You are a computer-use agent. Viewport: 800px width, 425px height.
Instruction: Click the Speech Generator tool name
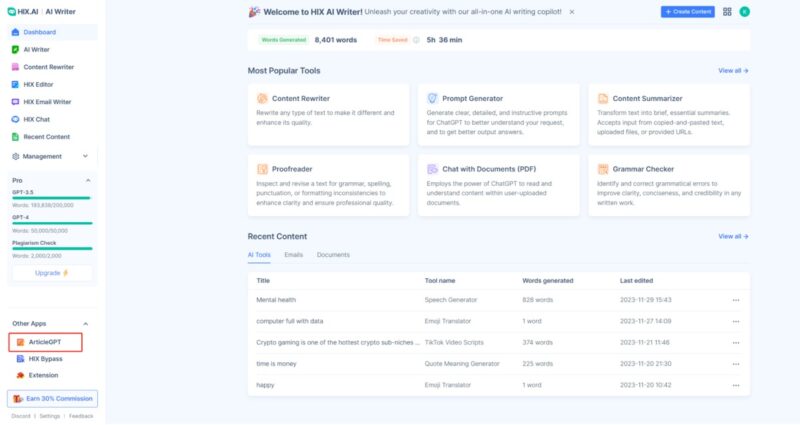[451, 300]
